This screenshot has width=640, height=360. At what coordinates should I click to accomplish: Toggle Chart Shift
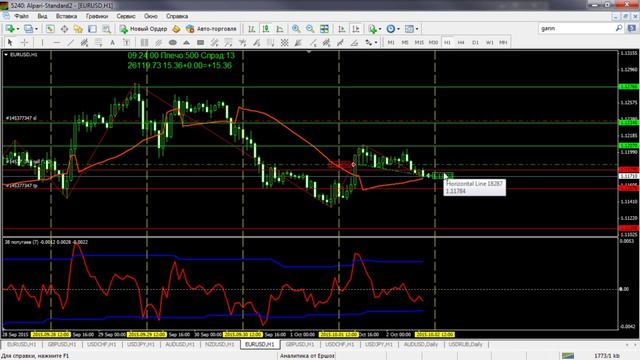356,29
